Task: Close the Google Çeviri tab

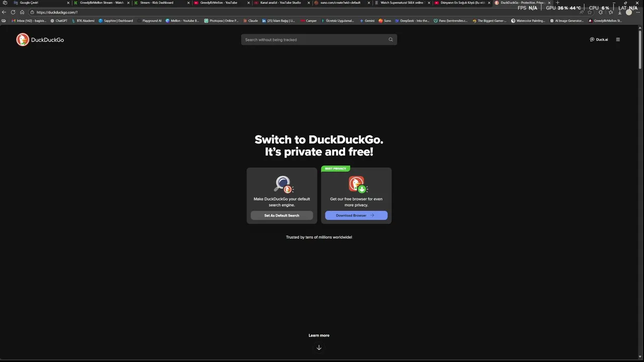Action: click(x=68, y=3)
